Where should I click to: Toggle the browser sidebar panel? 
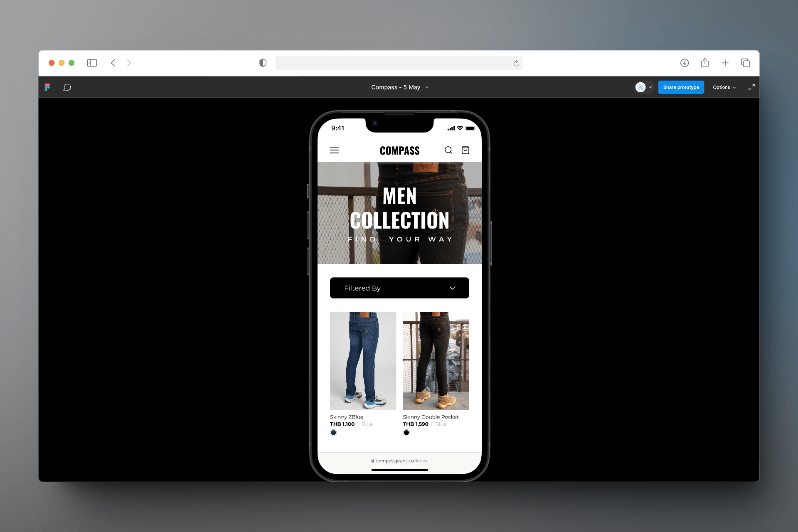(x=92, y=62)
